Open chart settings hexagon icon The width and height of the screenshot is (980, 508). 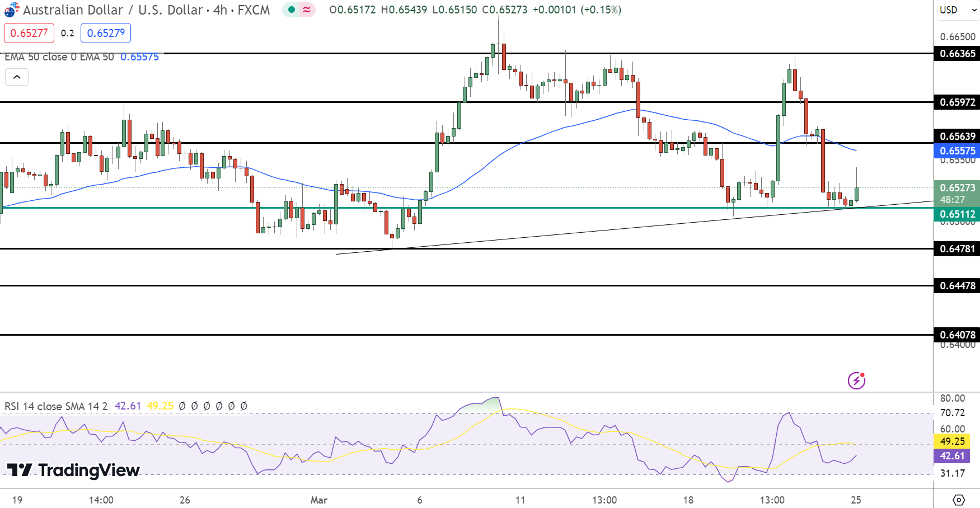pyautogui.click(x=959, y=500)
